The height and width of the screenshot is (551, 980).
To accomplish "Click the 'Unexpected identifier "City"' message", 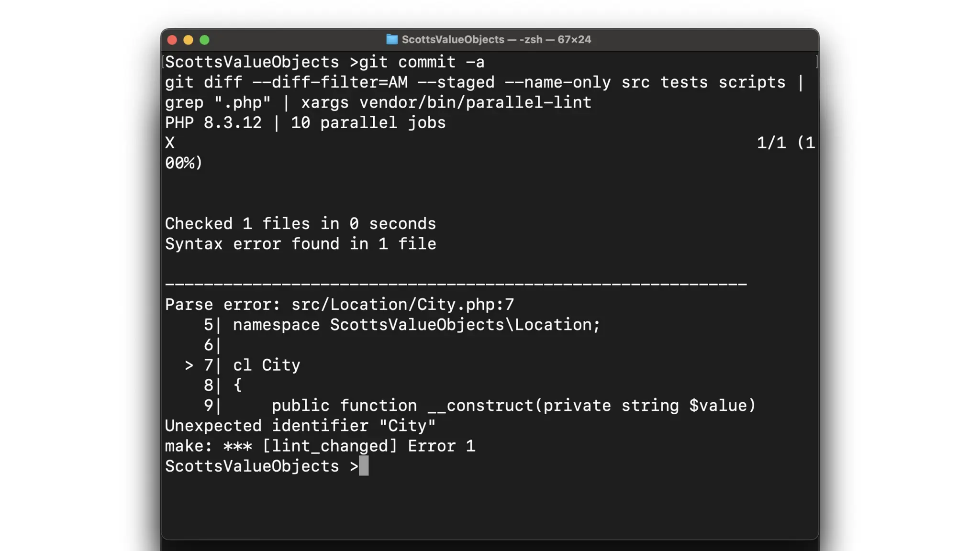I will [x=301, y=426].
